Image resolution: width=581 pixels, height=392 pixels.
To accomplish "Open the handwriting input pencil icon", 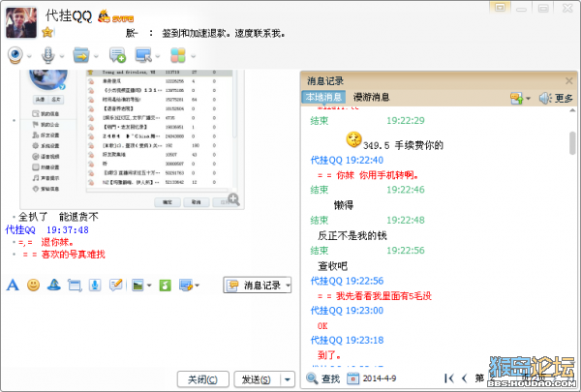I will [116, 285].
